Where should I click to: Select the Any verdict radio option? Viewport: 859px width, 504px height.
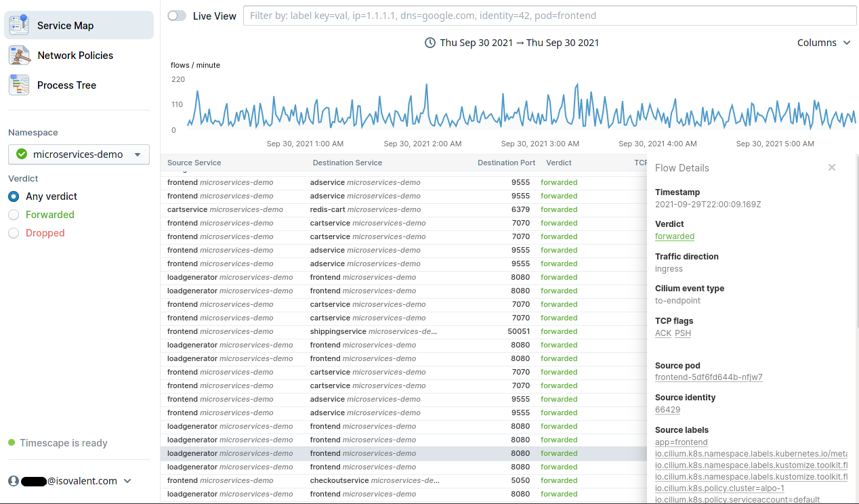pyautogui.click(x=14, y=196)
